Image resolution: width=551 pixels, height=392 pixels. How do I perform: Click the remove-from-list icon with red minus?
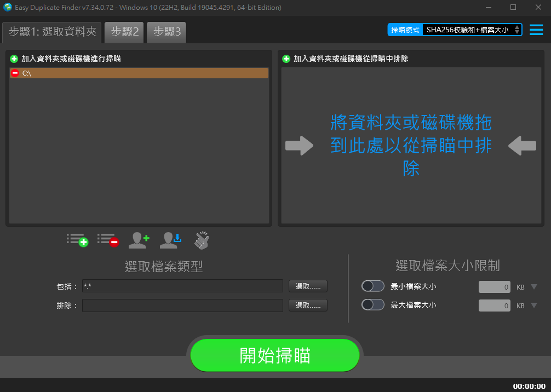108,240
